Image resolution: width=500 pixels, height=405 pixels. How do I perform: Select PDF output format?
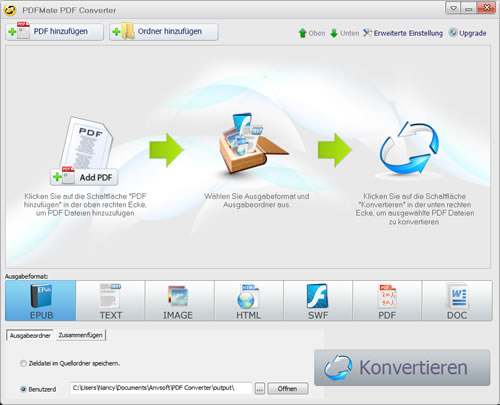click(x=387, y=301)
